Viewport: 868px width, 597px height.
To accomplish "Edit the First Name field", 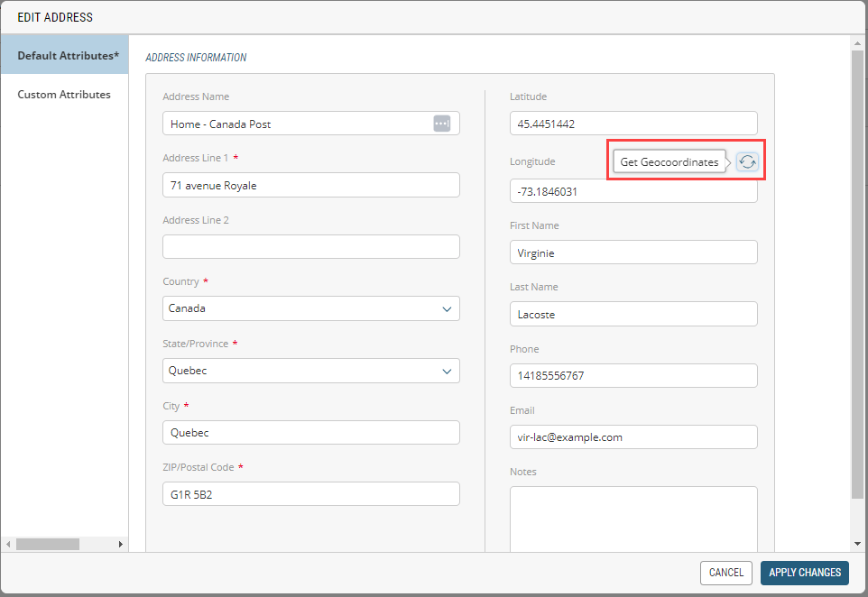I will pyautogui.click(x=633, y=253).
